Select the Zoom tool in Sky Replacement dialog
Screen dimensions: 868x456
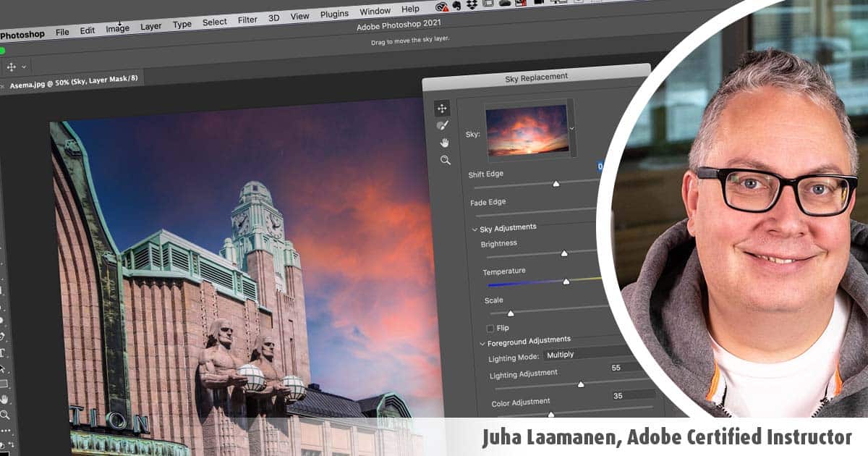[x=446, y=160]
